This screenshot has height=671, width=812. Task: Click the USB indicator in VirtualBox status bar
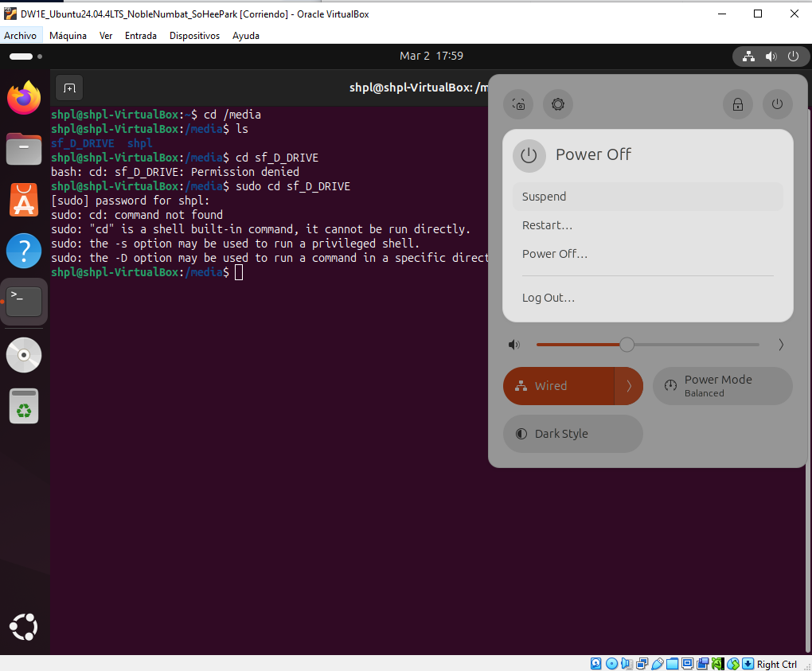click(657, 663)
